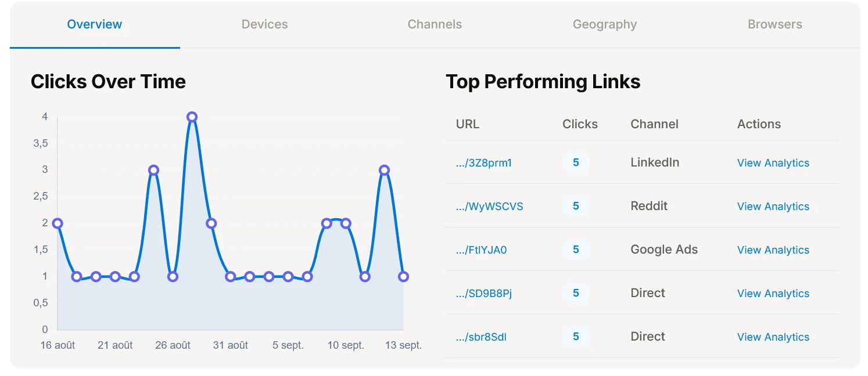The height and width of the screenshot is (376, 868).
Task: Click the 1,5 y-axis label
Action: click(40, 250)
